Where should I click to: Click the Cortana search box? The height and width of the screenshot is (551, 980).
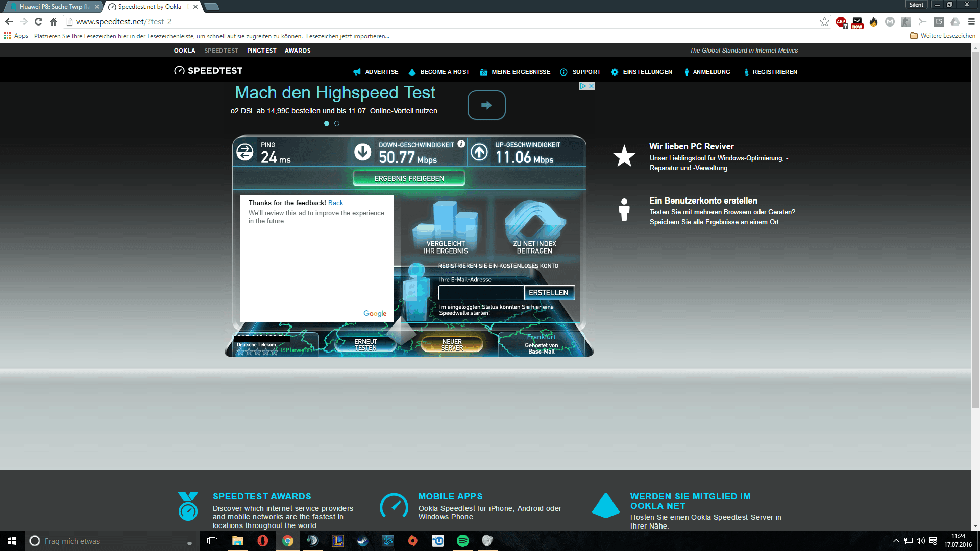point(111,541)
